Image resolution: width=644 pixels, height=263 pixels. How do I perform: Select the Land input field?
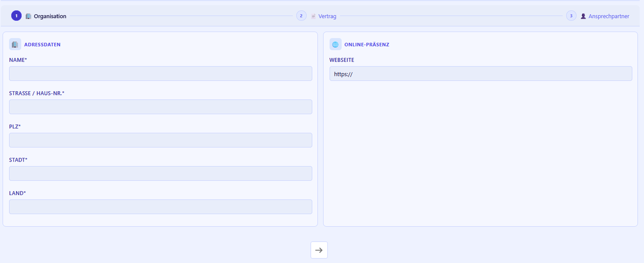coord(161,207)
